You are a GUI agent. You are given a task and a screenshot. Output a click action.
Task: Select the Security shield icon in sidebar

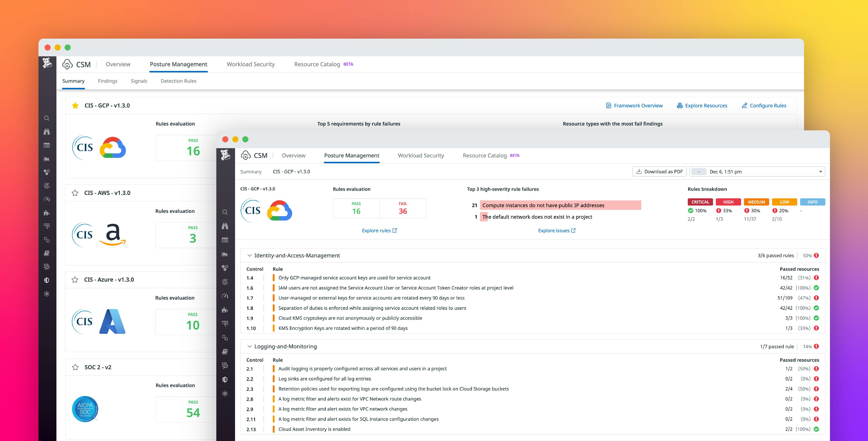coord(47,280)
